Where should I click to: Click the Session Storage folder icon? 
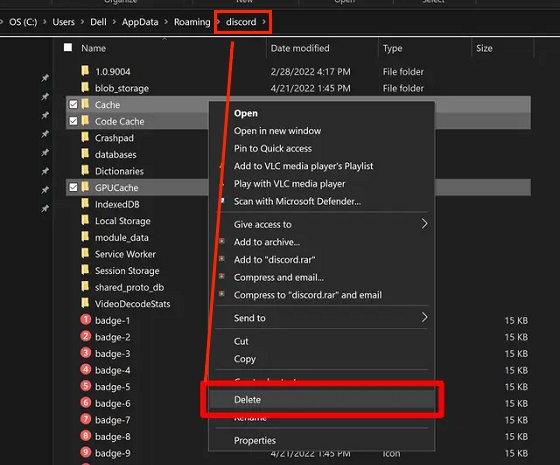(85, 270)
